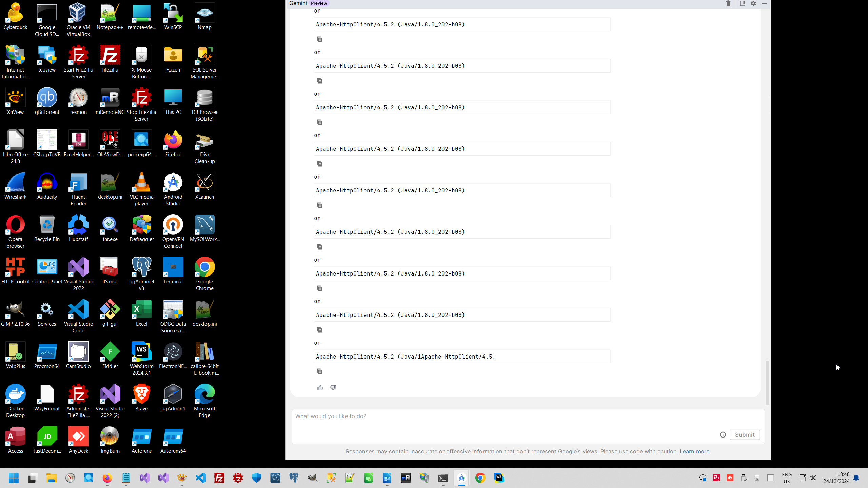Click the Preview badge beside Gemini
This screenshot has width=868, height=488.
(319, 3)
